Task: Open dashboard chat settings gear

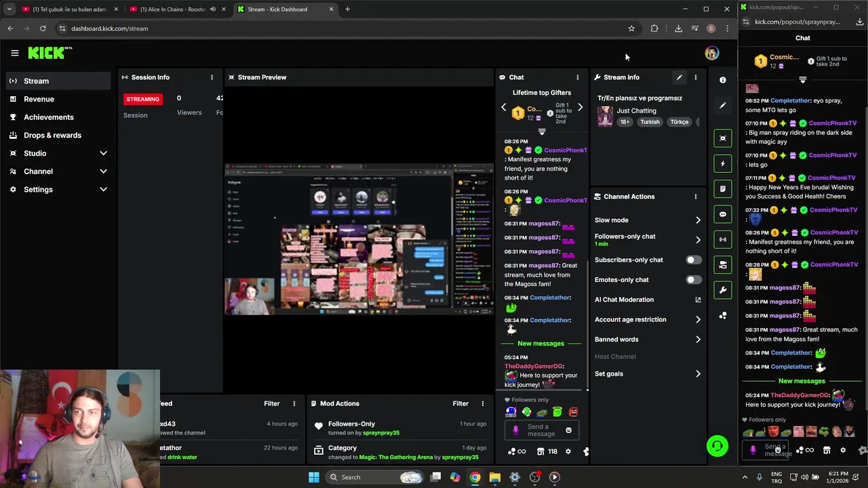Action: pos(568,451)
